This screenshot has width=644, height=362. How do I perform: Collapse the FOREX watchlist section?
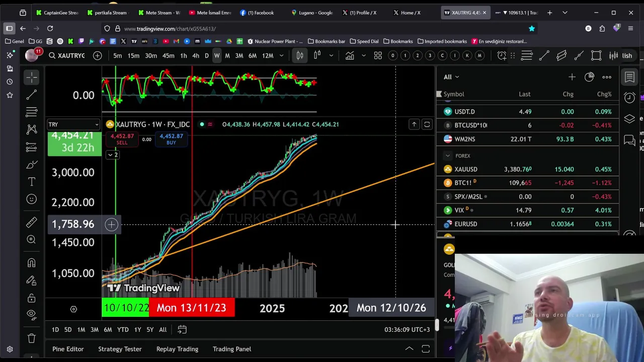[x=447, y=156]
